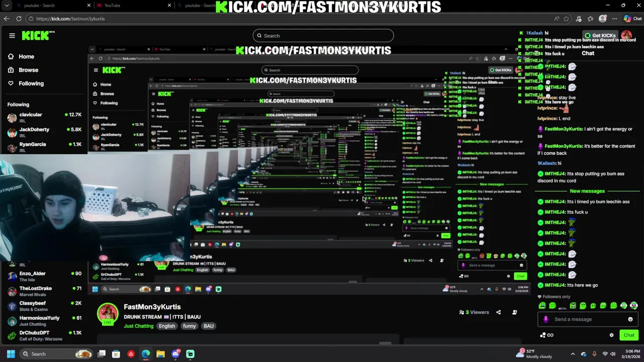Click the Kick logo
Screen dimensions: 644x362
[x=38, y=35]
